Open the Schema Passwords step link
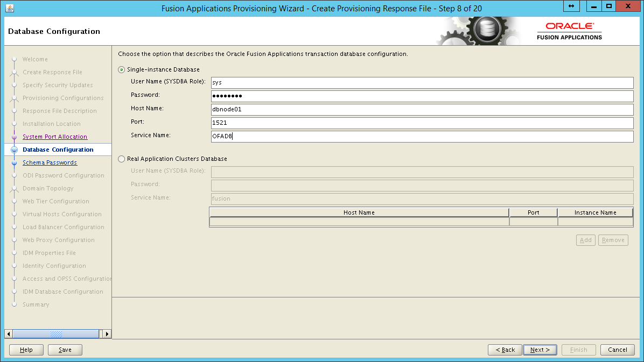 pos(50,162)
